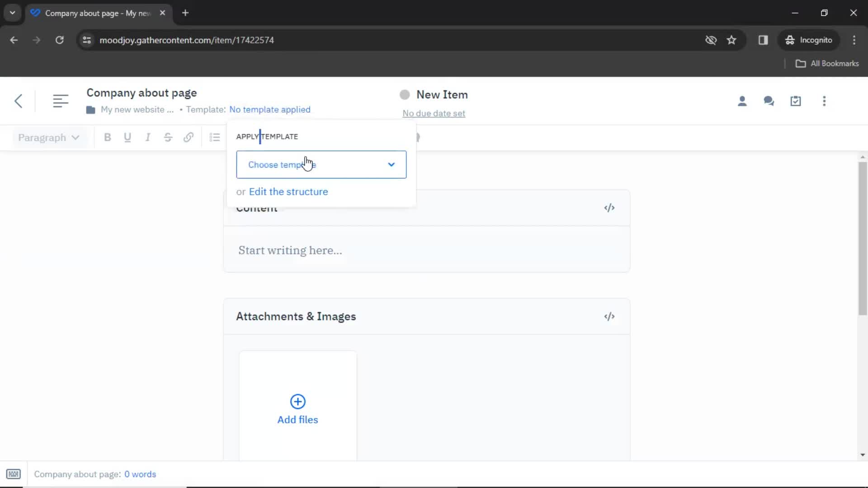The image size is (868, 488).
Task: Select the hyperlink insert icon
Action: 189,138
